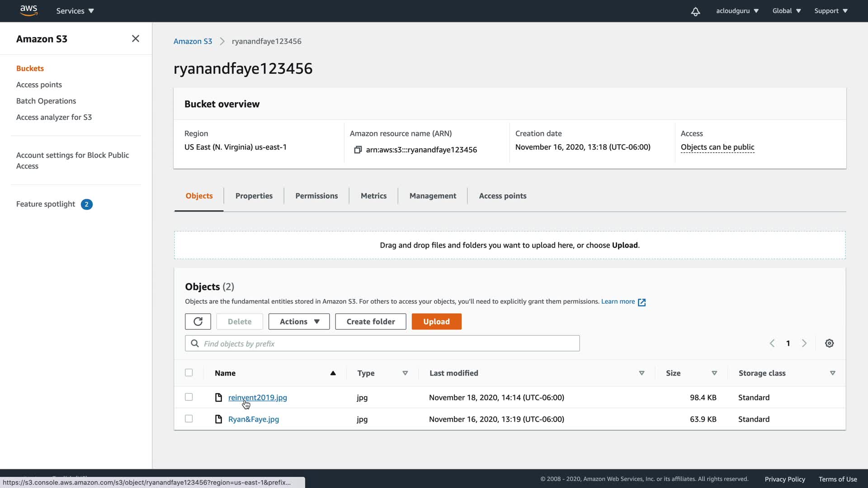Open the Properties tab

254,196
